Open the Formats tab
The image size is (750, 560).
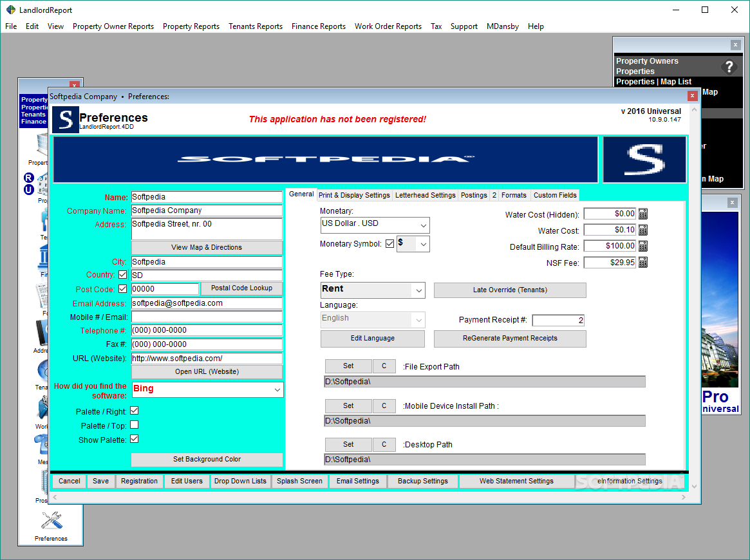pos(514,195)
